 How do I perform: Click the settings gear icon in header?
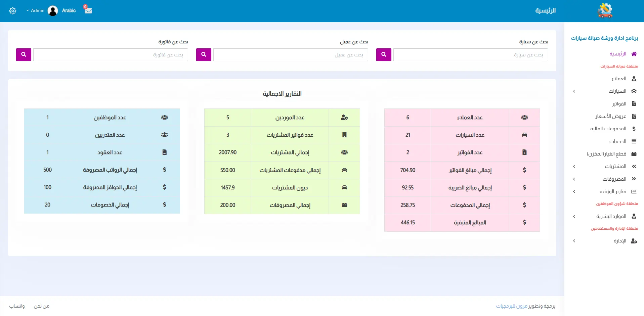13,11
